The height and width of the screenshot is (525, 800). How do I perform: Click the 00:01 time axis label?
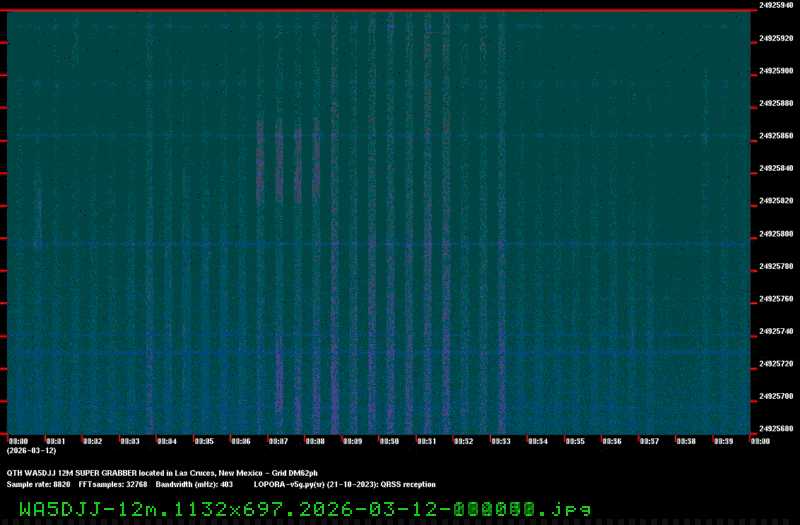tap(55, 441)
